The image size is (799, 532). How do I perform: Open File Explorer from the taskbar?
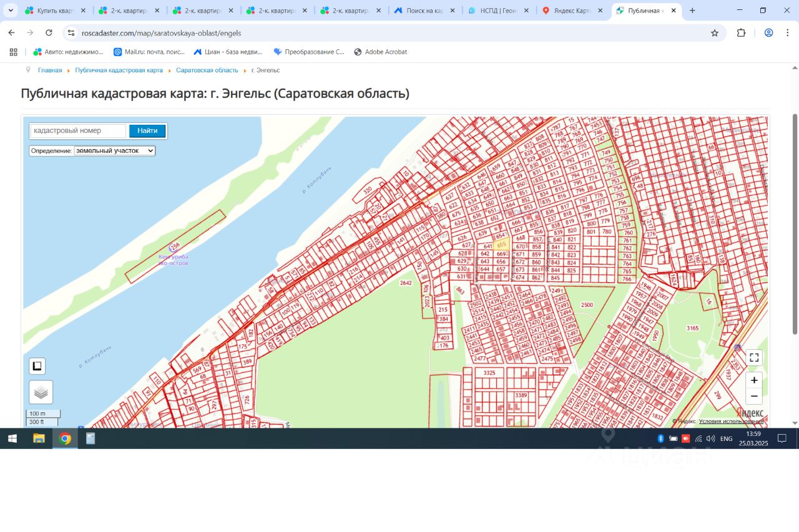pos(39,438)
